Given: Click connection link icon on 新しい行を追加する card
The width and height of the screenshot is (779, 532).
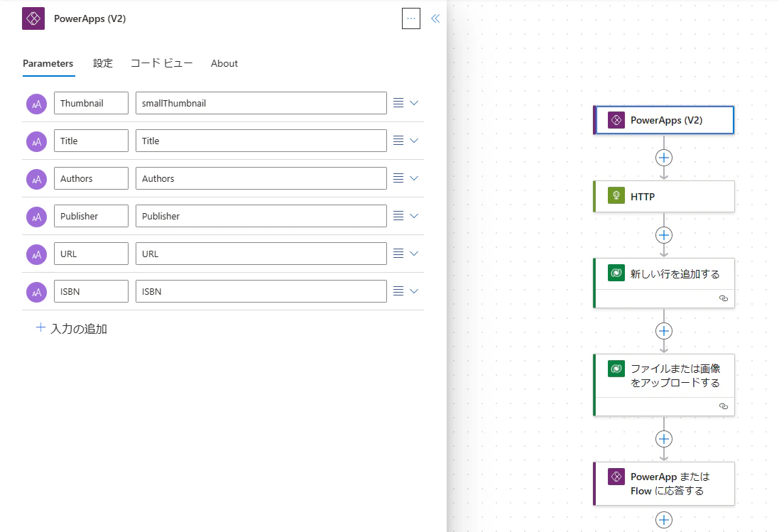Looking at the screenshot, I should 724,298.
